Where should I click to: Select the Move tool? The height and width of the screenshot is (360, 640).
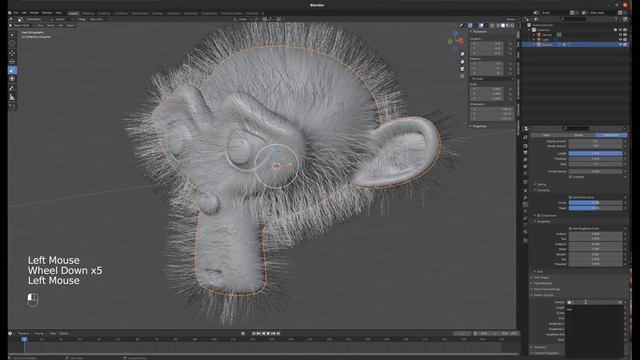click(12, 53)
